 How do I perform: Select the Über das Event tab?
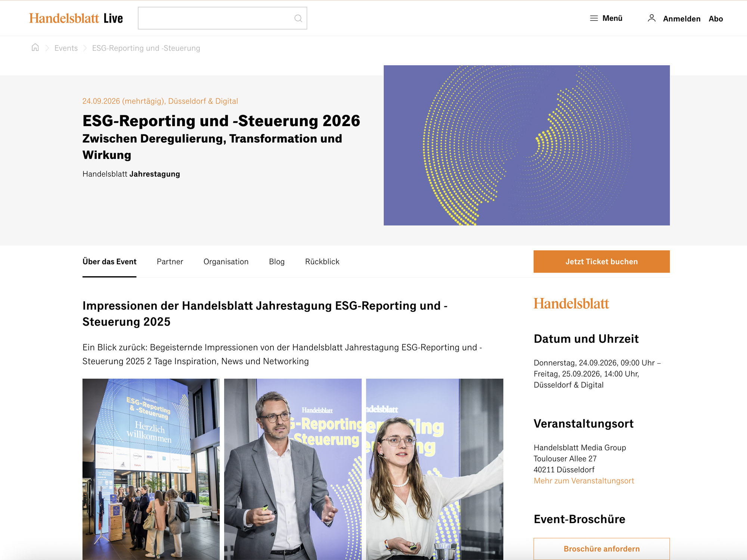pyautogui.click(x=109, y=261)
